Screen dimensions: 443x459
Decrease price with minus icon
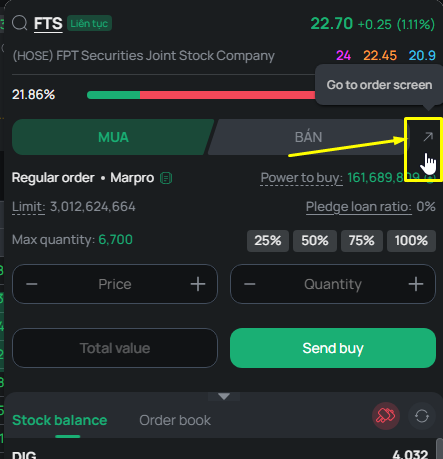pyautogui.click(x=32, y=284)
